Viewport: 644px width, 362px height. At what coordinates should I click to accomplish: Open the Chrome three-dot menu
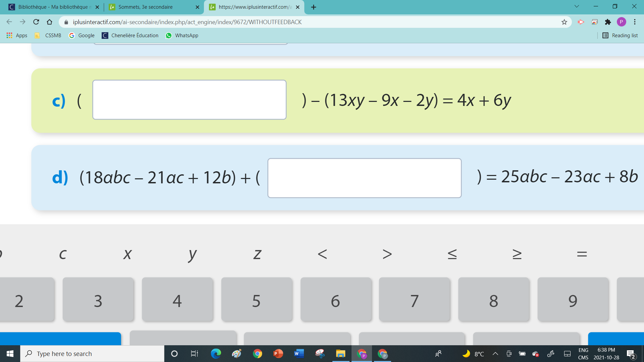[635, 22]
